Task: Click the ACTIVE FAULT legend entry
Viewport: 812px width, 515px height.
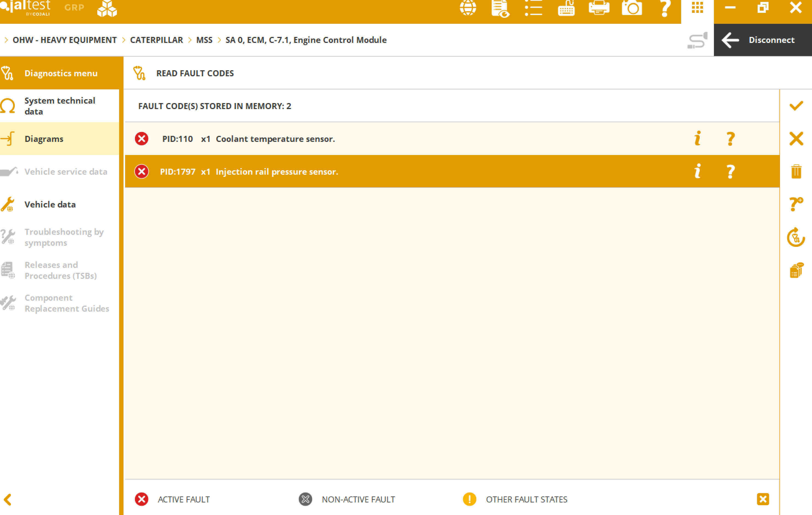Action: 172,499
